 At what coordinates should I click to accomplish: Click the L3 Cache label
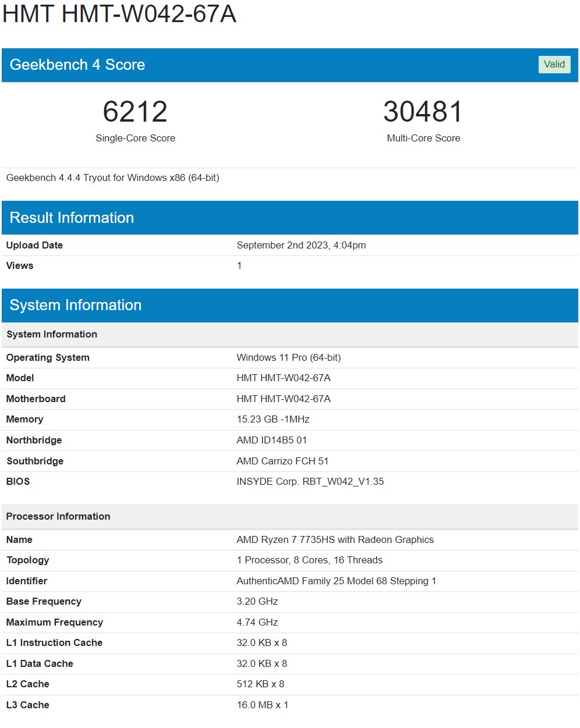(28, 705)
